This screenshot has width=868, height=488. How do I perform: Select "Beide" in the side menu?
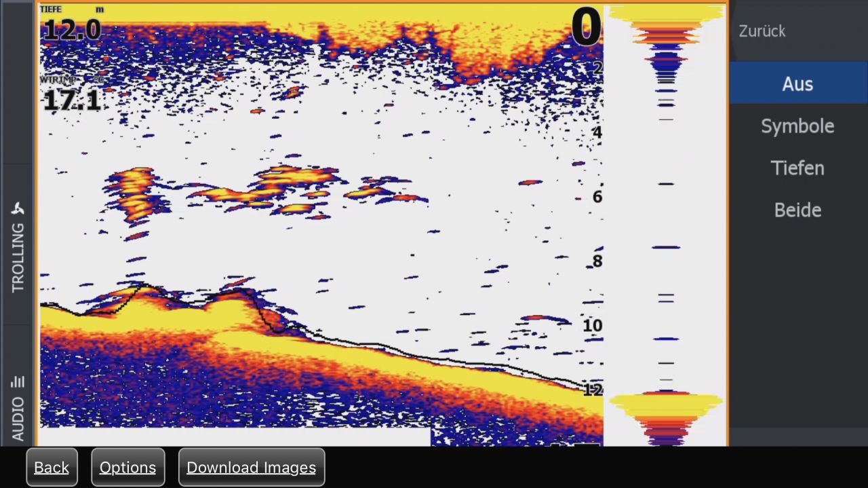click(797, 210)
